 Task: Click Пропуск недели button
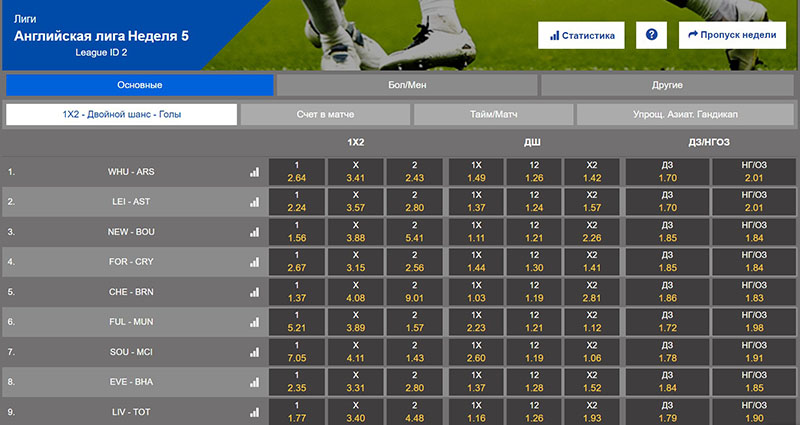[731, 35]
